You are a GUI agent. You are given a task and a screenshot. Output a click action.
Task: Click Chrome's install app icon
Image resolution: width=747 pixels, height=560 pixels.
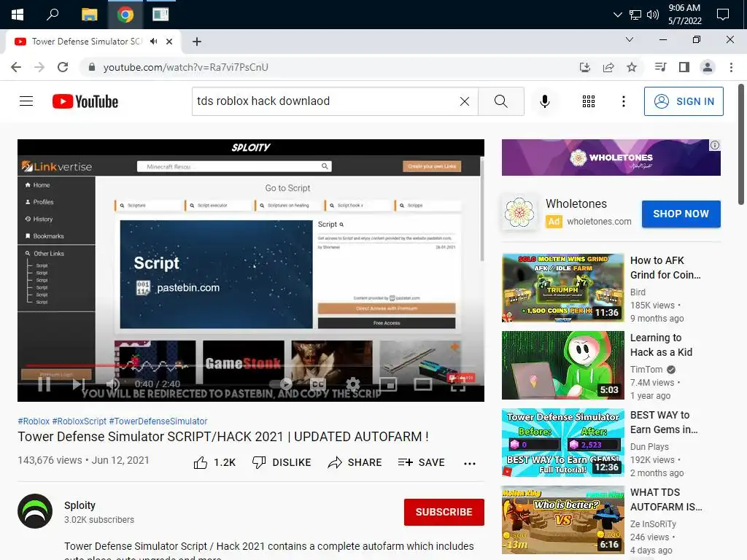click(585, 67)
